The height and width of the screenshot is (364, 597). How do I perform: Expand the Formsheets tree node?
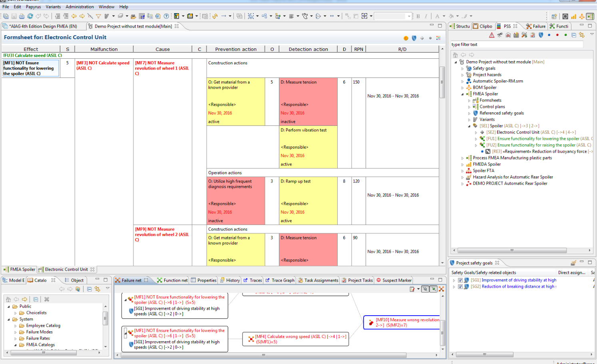(x=469, y=101)
